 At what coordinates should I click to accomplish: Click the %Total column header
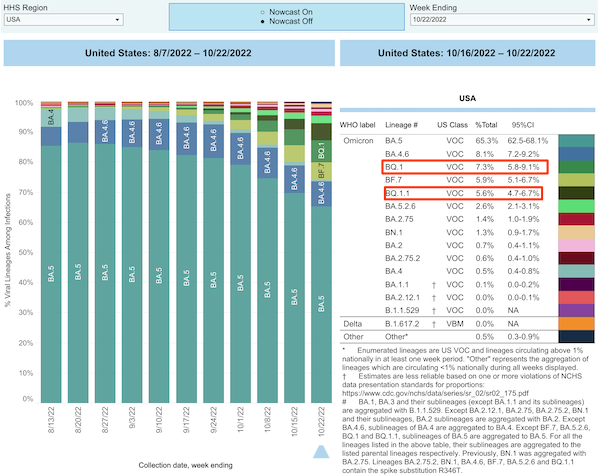coord(489,124)
